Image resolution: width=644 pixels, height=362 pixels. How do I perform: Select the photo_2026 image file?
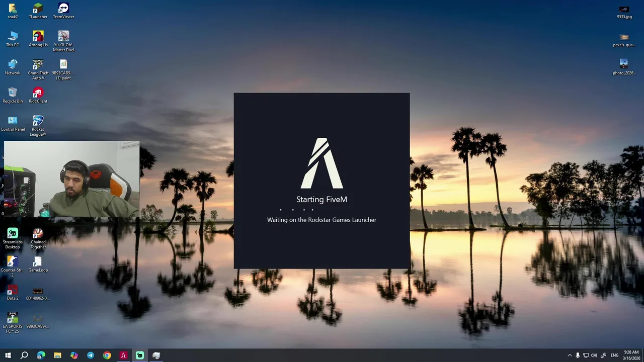(624, 67)
